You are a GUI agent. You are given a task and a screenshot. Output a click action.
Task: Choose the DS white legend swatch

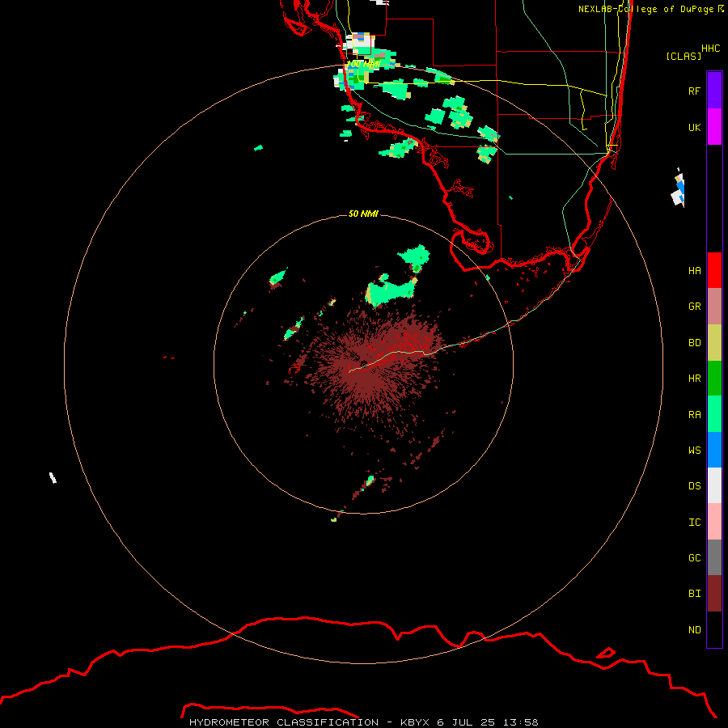714,485
